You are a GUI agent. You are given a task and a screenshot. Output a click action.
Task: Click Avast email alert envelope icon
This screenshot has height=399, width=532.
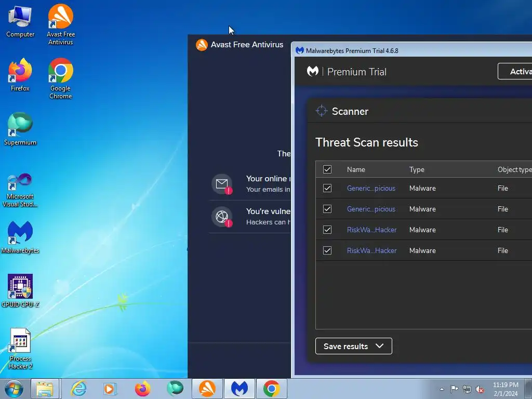coord(222,184)
